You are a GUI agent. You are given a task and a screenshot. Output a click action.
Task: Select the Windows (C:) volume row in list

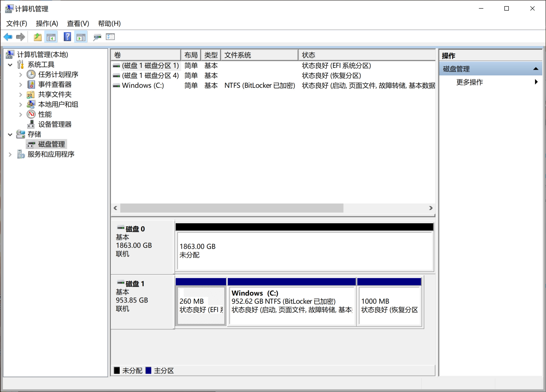point(143,86)
